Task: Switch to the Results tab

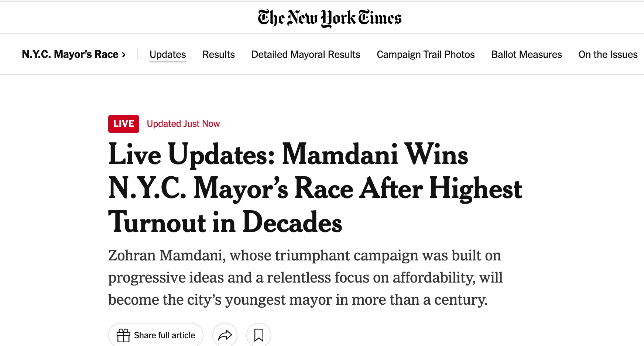Action: tap(219, 54)
